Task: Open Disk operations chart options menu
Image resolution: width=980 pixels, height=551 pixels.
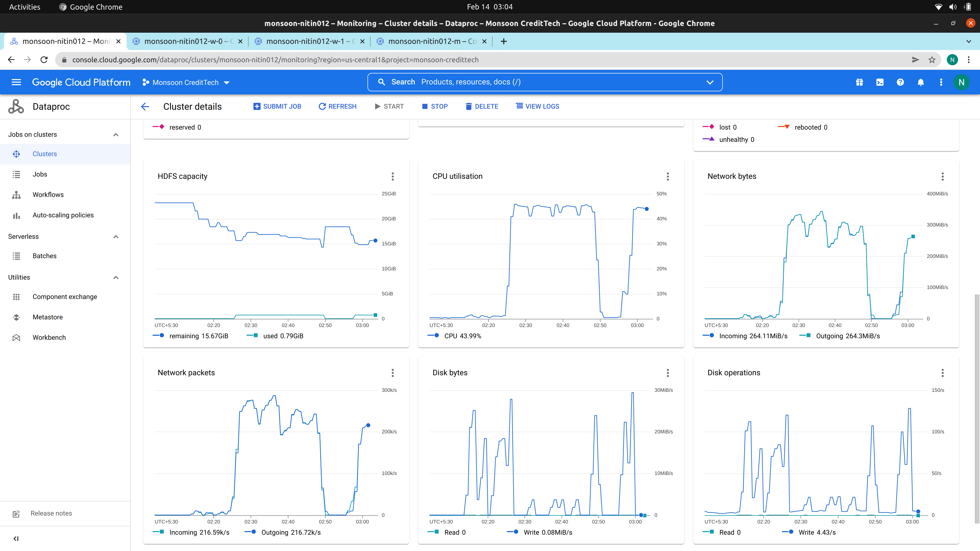Action: 943,373
